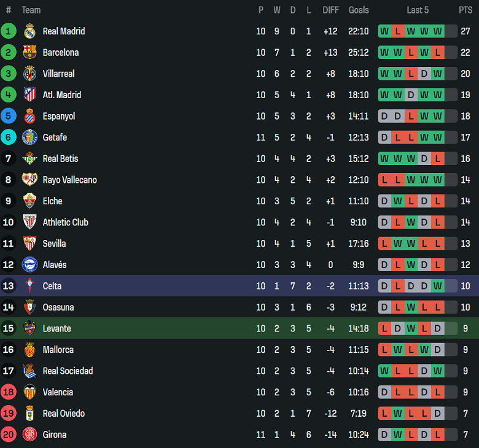Click the Valencia club crest
This screenshot has width=479, height=448.
tap(29, 392)
